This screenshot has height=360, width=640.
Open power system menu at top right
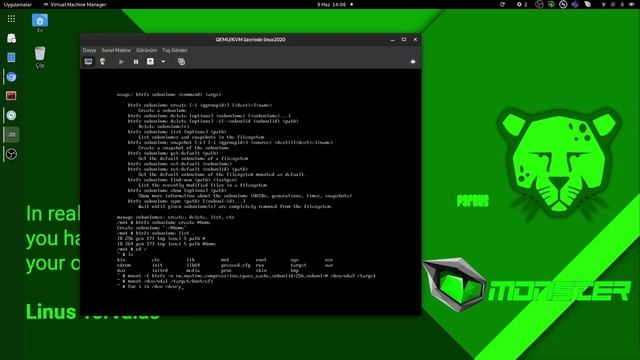point(632,4)
